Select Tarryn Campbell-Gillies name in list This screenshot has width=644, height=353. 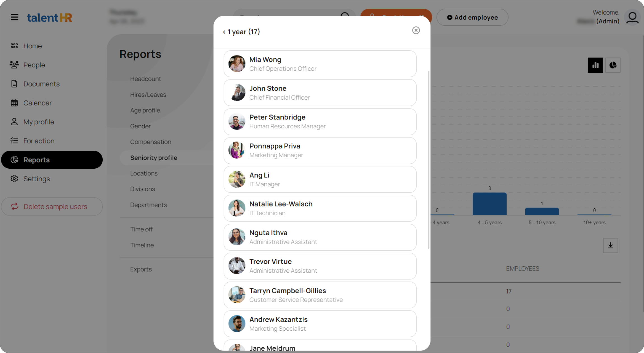(288, 291)
